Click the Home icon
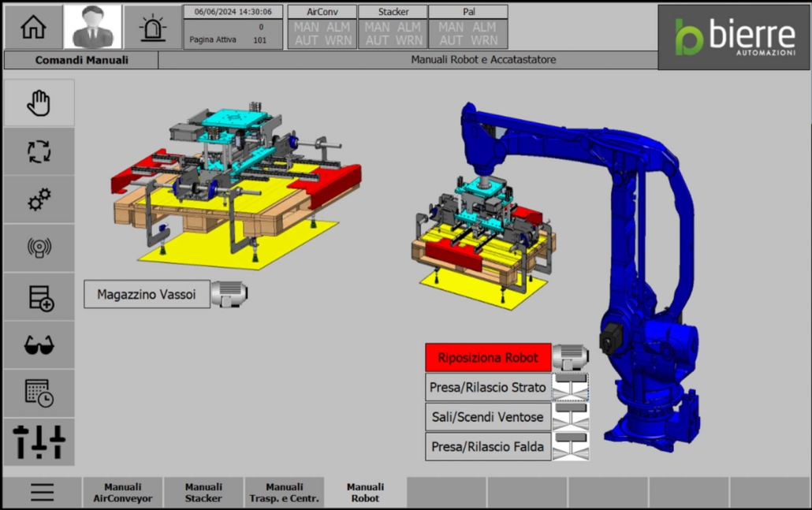This screenshot has width=812, height=510. click(33, 27)
